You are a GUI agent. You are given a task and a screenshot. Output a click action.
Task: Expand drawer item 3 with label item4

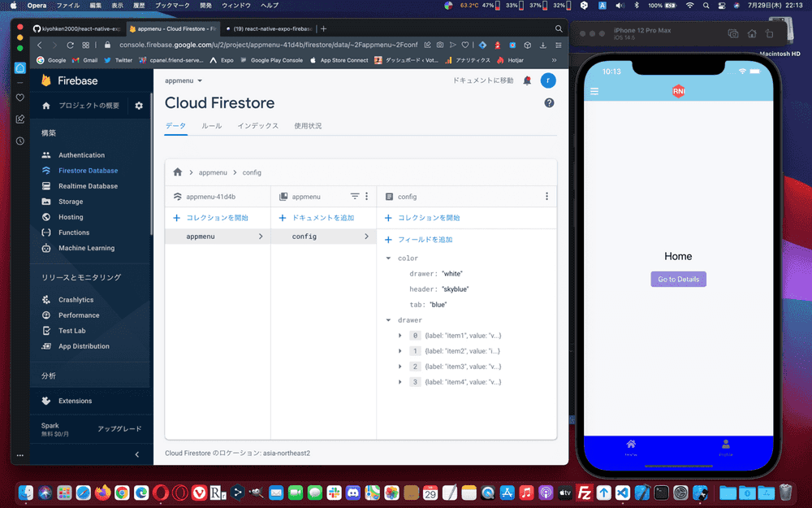(400, 383)
